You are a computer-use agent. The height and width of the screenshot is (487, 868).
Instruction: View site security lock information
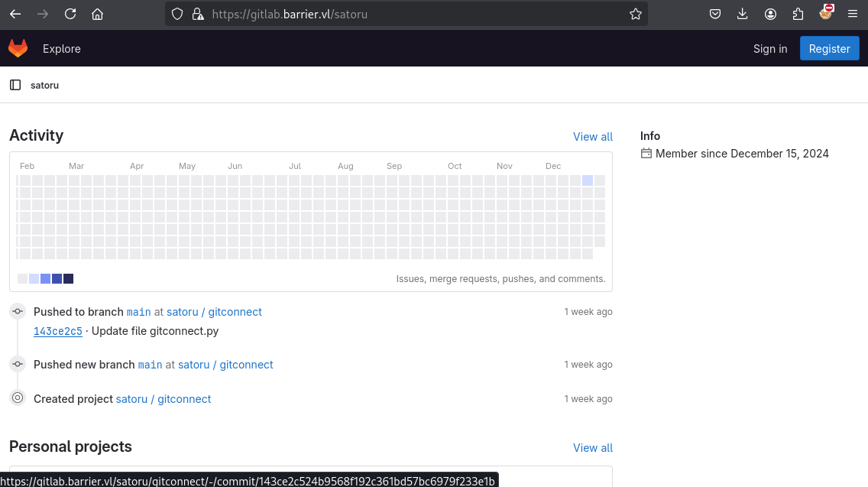(x=198, y=14)
